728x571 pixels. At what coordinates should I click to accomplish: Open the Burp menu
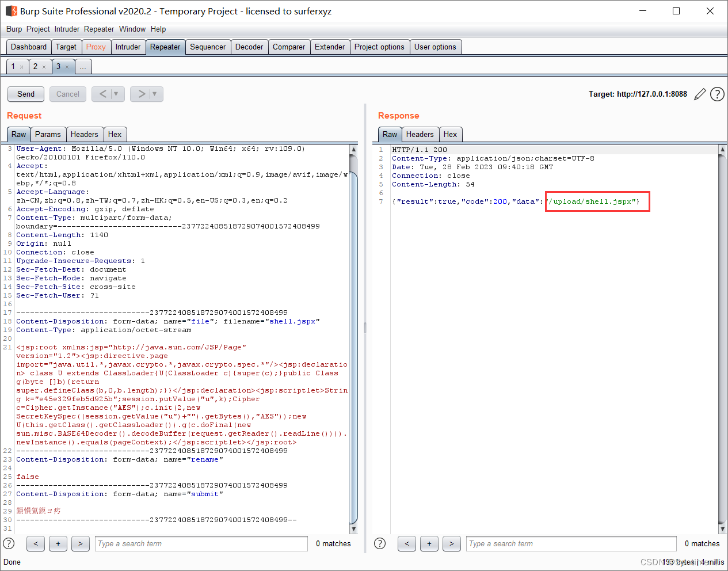point(14,29)
